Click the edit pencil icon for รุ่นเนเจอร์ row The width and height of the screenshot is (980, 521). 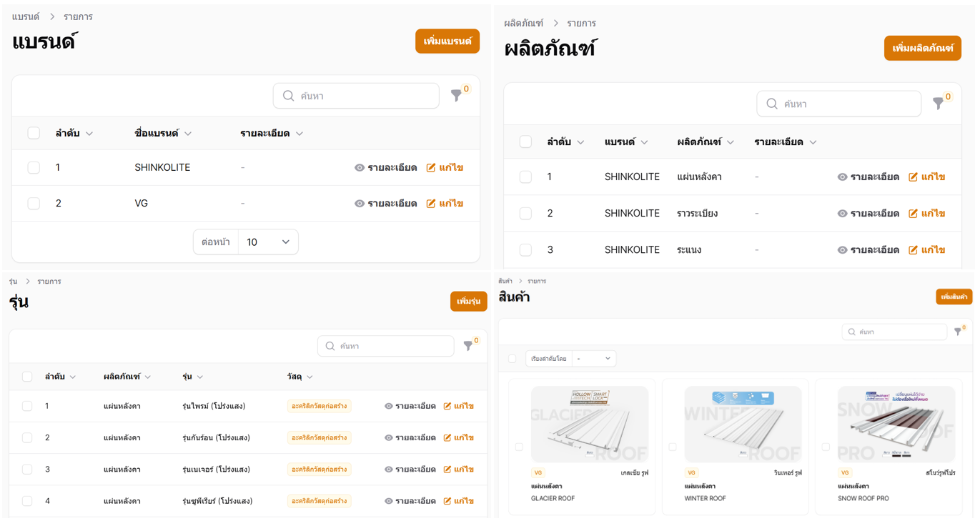point(447,469)
